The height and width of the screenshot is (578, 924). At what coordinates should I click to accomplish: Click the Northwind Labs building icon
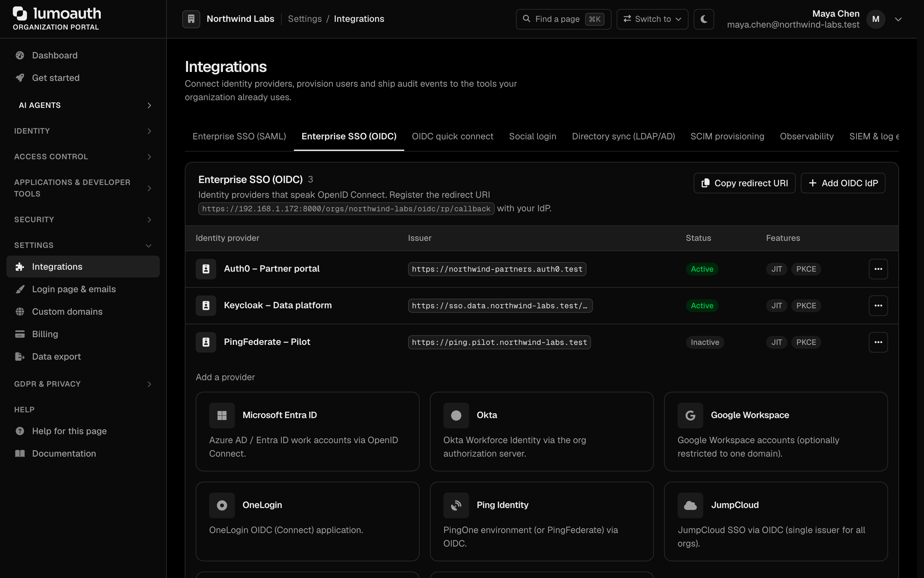(x=191, y=19)
